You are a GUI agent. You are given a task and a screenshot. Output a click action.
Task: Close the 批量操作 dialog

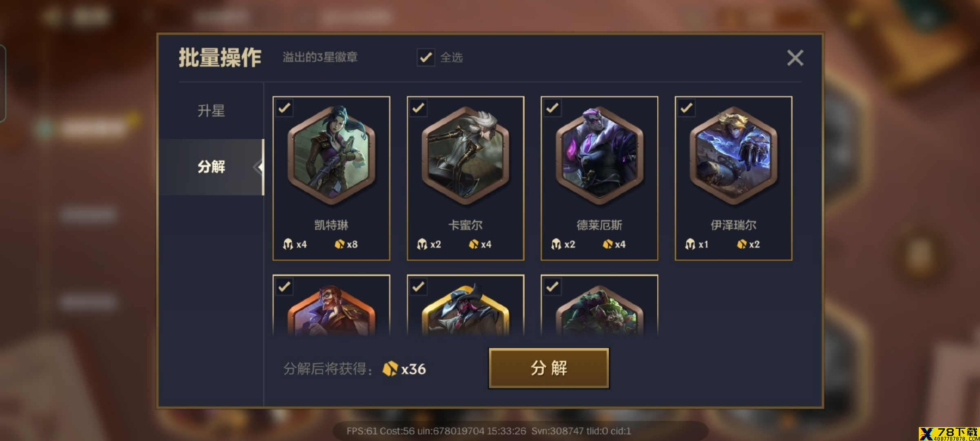click(795, 58)
